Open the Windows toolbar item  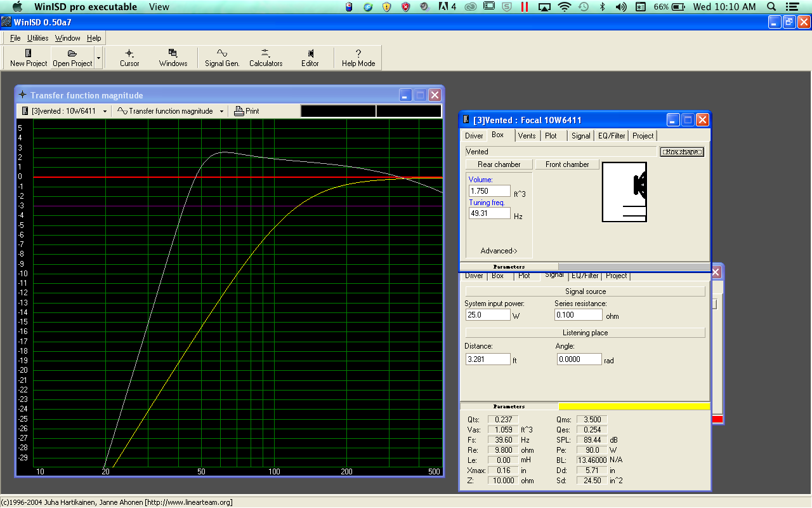pos(173,58)
